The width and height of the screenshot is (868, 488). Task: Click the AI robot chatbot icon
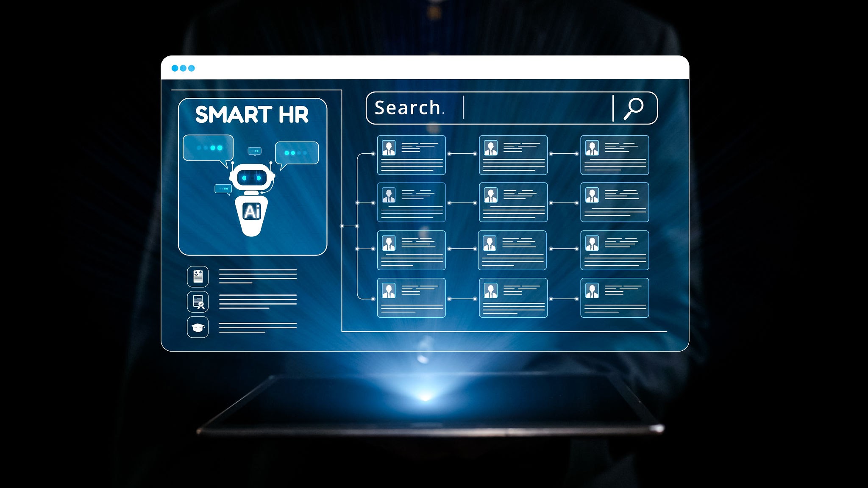tap(252, 200)
